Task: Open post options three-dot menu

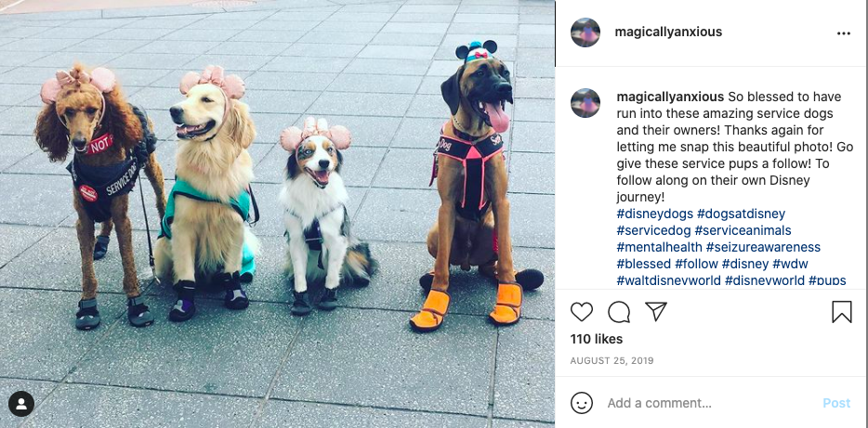Action: [843, 33]
